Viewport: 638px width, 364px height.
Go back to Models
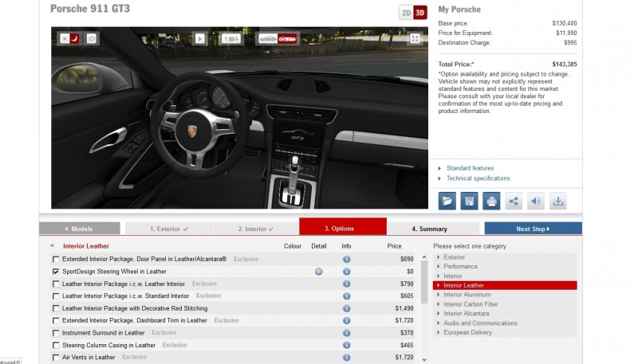coord(79,229)
